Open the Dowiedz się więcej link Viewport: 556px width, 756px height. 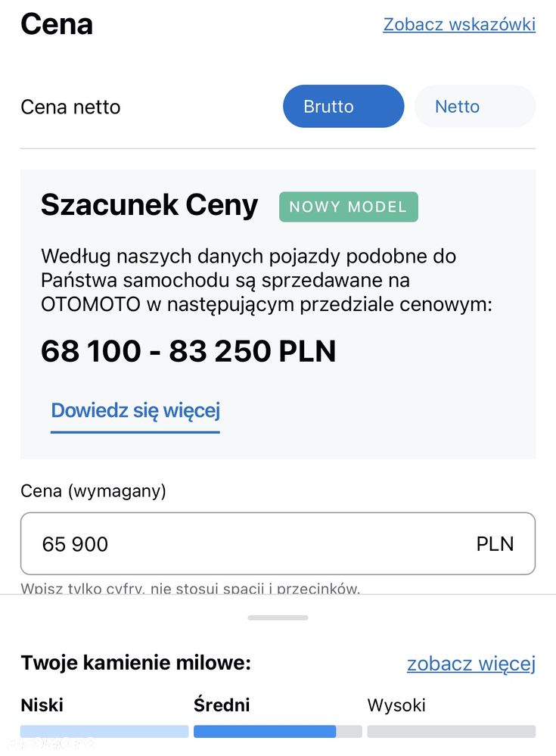[135, 411]
